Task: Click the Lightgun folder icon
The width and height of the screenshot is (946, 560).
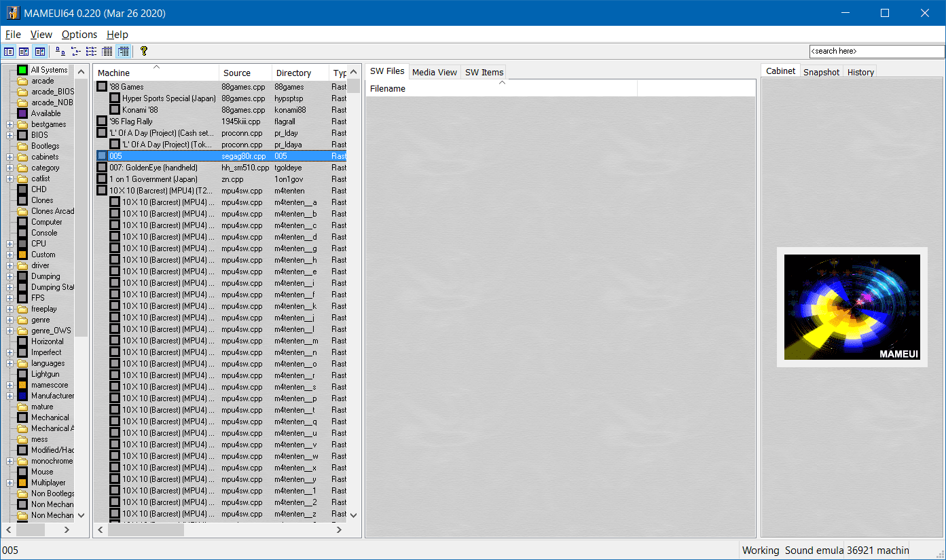Action: tap(22, 374)
